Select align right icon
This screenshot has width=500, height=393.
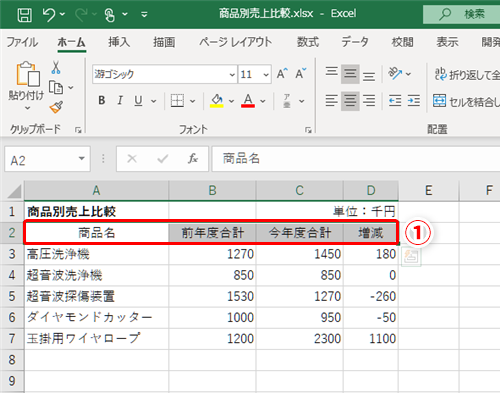369,100
